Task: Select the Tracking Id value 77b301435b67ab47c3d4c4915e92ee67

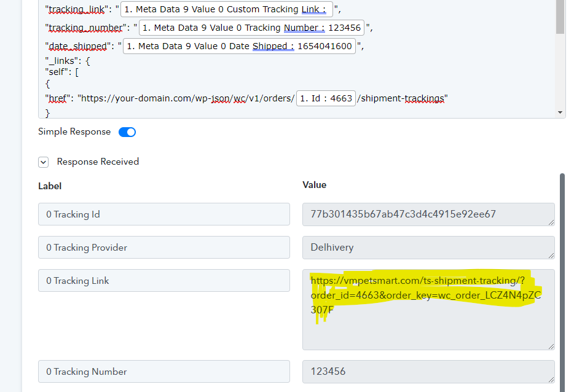Action: point(428,214)
